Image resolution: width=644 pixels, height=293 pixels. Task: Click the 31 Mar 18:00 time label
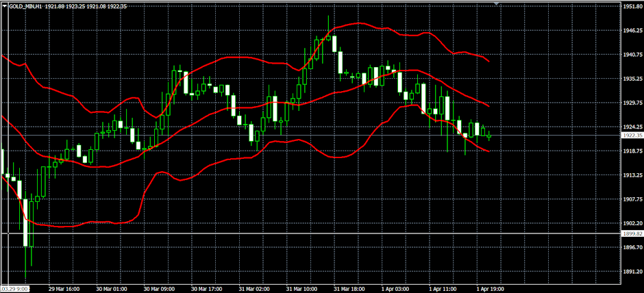tap(349, 289)
